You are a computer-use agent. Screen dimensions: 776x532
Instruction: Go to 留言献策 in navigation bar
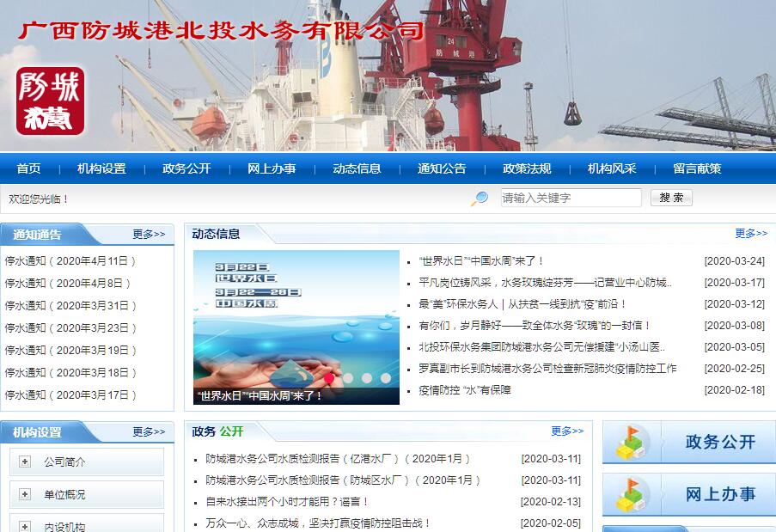697,168
